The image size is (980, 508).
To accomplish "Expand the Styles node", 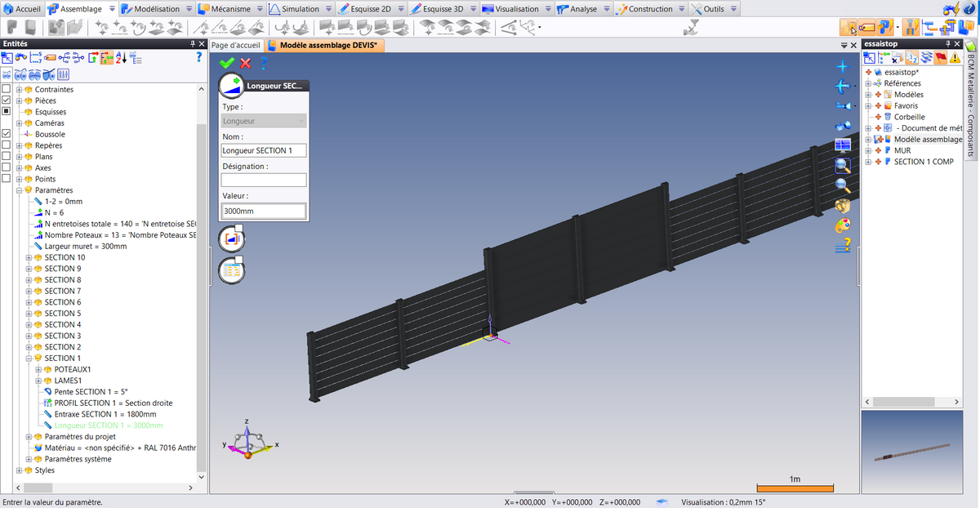I will [19, 470].
